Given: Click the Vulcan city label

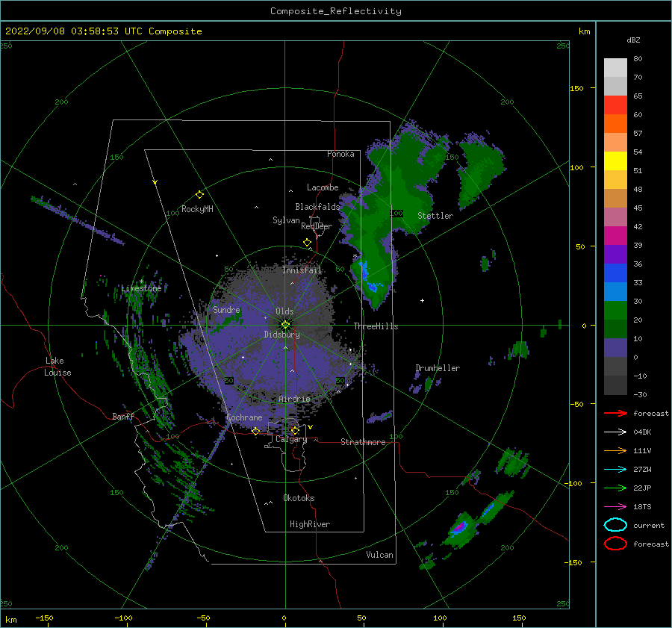Looking at the screenshot, I should (380, 555).
